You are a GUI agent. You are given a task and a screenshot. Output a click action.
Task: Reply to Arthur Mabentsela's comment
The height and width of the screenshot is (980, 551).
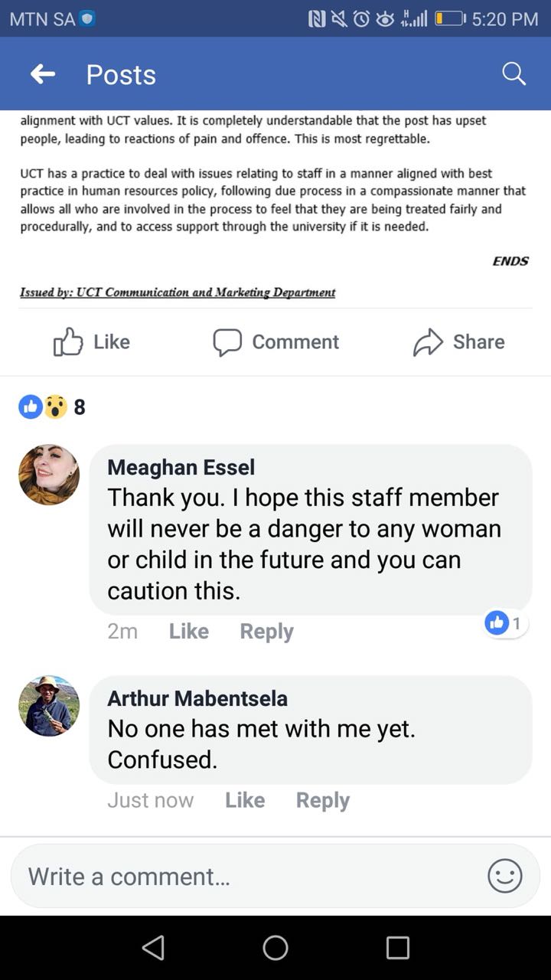[322, 800]
